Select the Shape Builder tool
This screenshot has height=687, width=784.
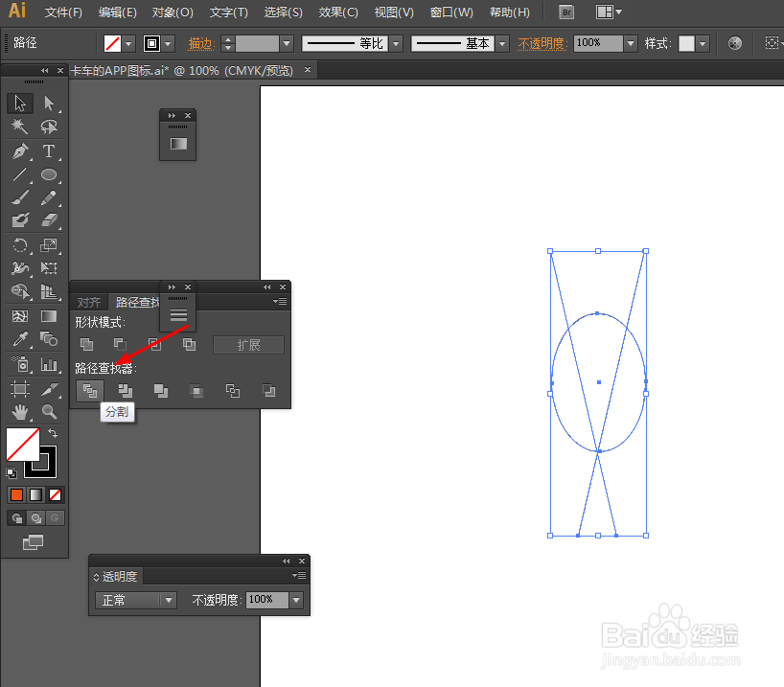20,291
